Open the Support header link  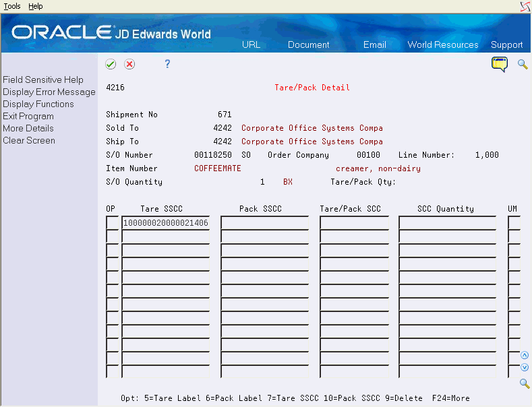pyautogui.click(x=506, y=44)
